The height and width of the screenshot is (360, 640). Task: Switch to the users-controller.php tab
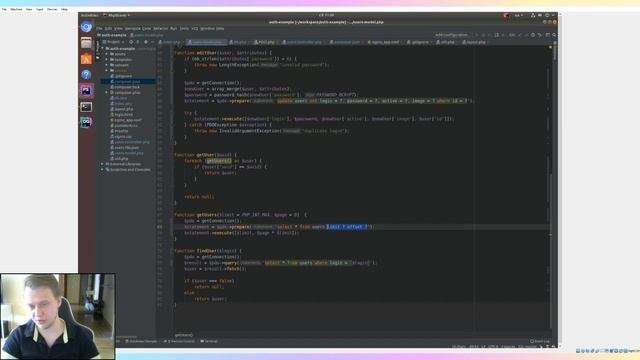pos(303,42)
